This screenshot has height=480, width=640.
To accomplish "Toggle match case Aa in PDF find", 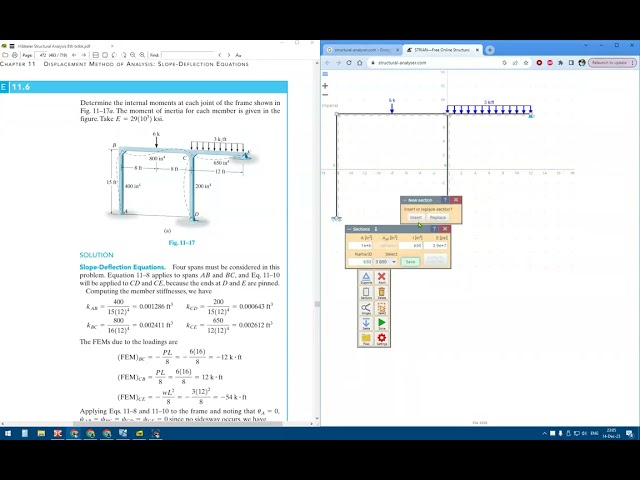I will tap(239, 55).
